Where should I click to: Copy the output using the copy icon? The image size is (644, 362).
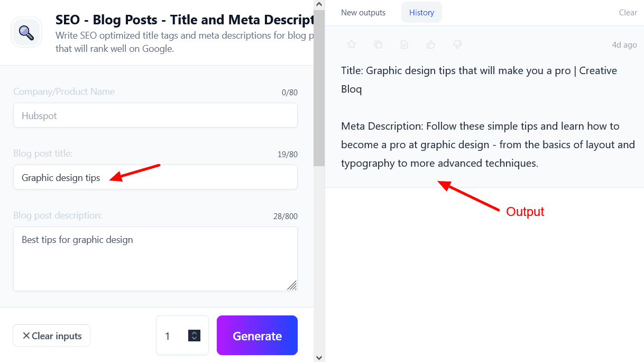coord(378,45)
